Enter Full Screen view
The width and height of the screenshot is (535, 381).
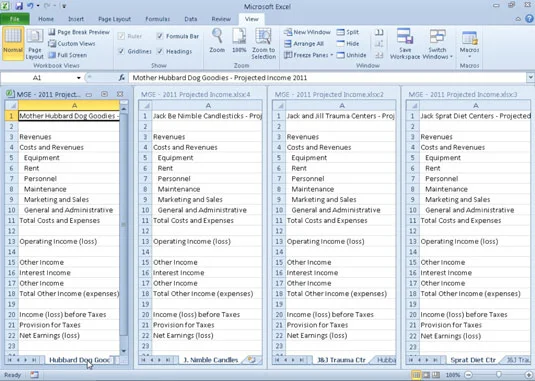click(68, 55)
